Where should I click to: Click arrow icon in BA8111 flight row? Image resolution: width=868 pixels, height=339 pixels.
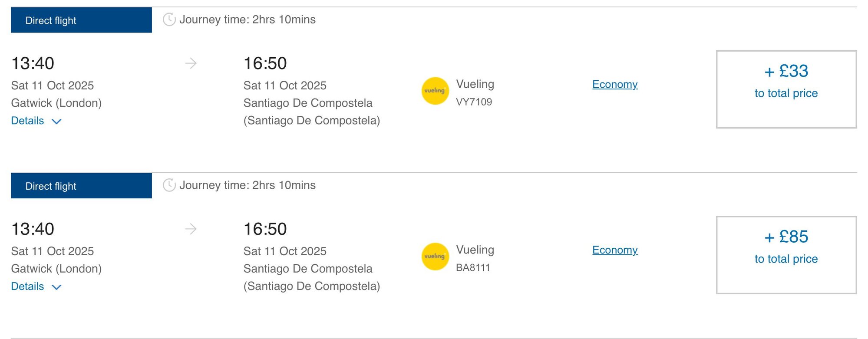pos(191,229)
